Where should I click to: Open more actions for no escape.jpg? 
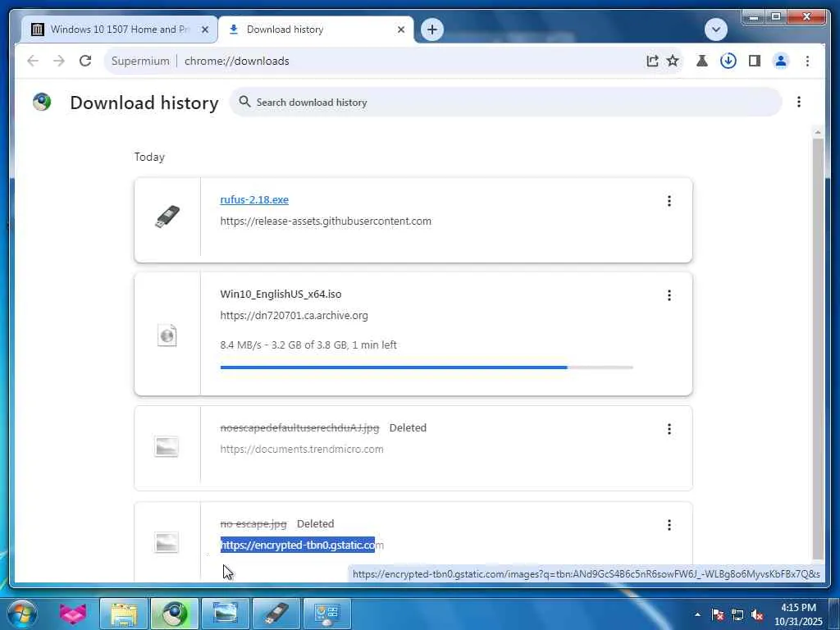(669, 525)
